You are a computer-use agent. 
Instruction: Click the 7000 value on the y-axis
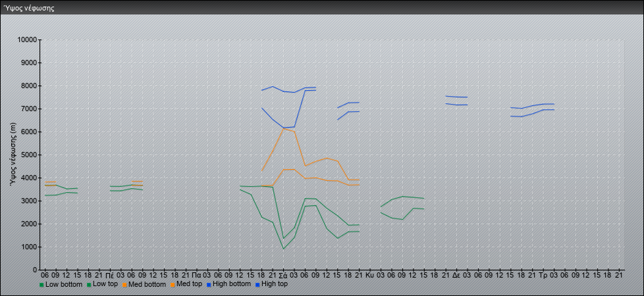(29, 109)
